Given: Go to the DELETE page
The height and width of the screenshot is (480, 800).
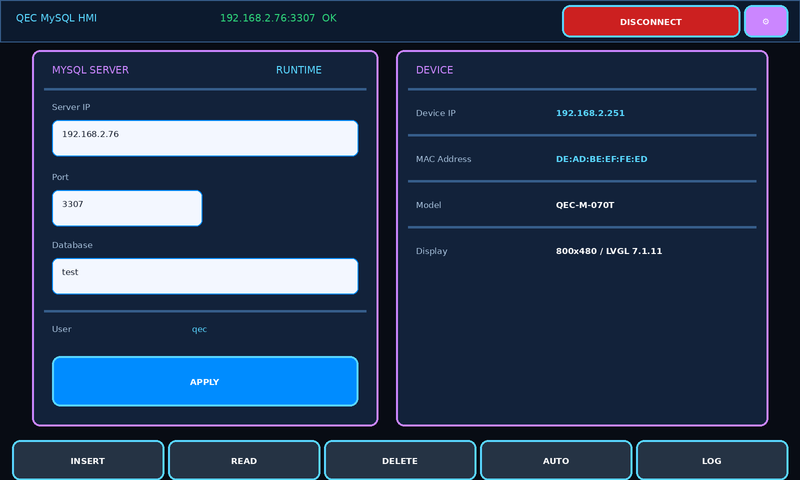Looking at the screenshot, I should tap(400, 461).
